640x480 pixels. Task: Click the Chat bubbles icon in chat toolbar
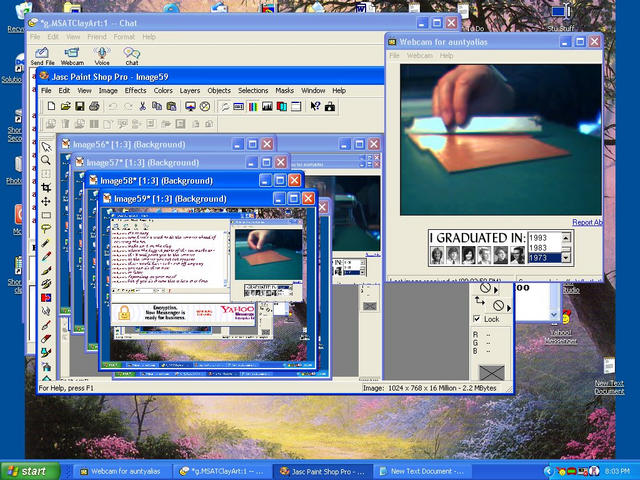pos(131,56)
